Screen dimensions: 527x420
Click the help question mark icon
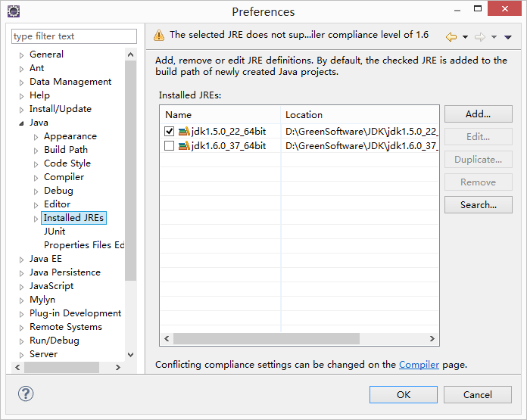26,394
